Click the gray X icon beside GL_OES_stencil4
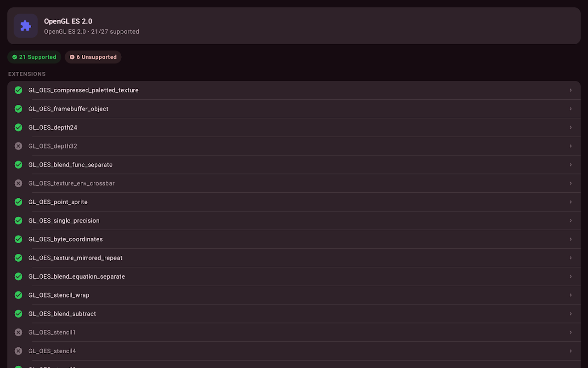Viewport: 588px width, 368px height. coord(18,351)
